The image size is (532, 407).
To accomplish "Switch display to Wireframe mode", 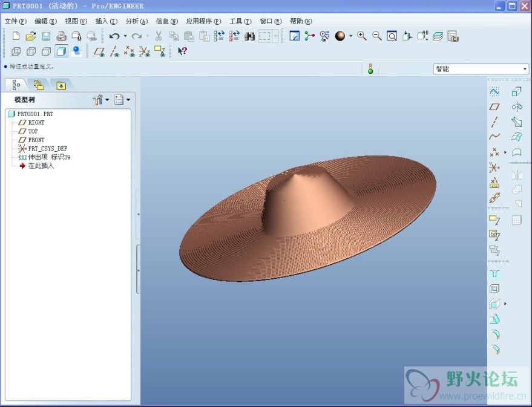I will coord(16,51).
